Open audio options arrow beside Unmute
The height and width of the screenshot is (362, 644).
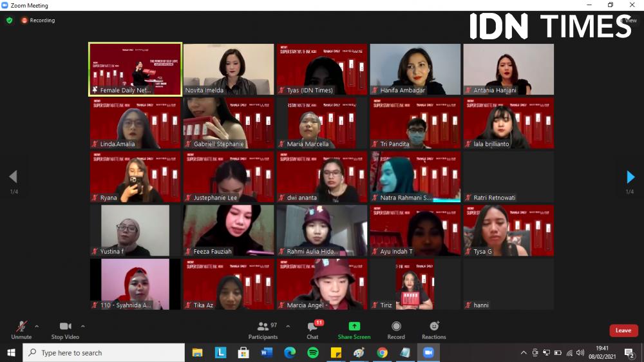(37, 327)
